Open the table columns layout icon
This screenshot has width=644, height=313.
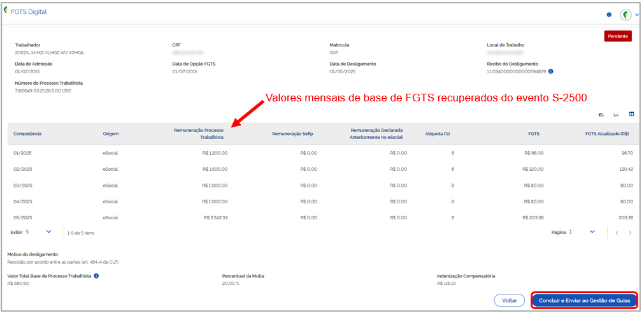tap(631, 114)
